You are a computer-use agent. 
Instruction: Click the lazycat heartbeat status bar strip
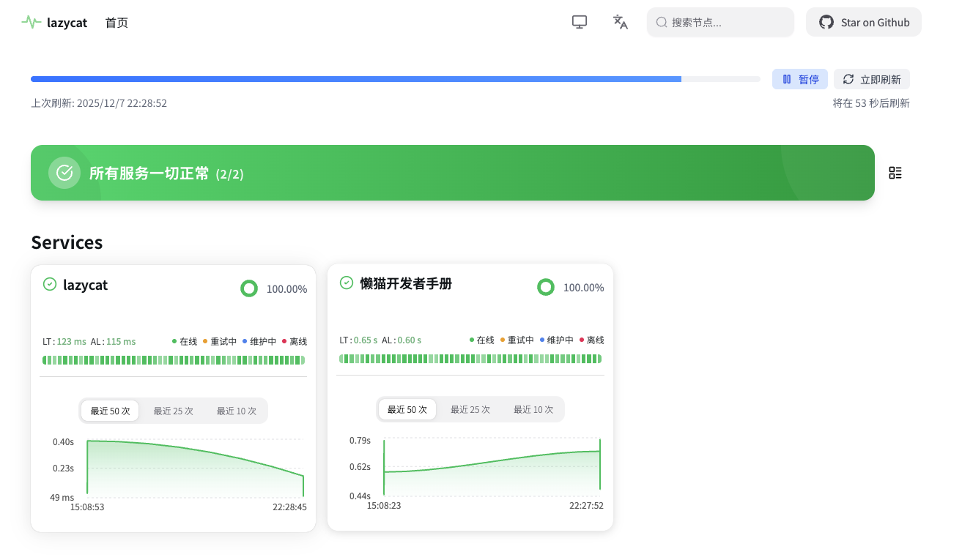click(174, 360)
